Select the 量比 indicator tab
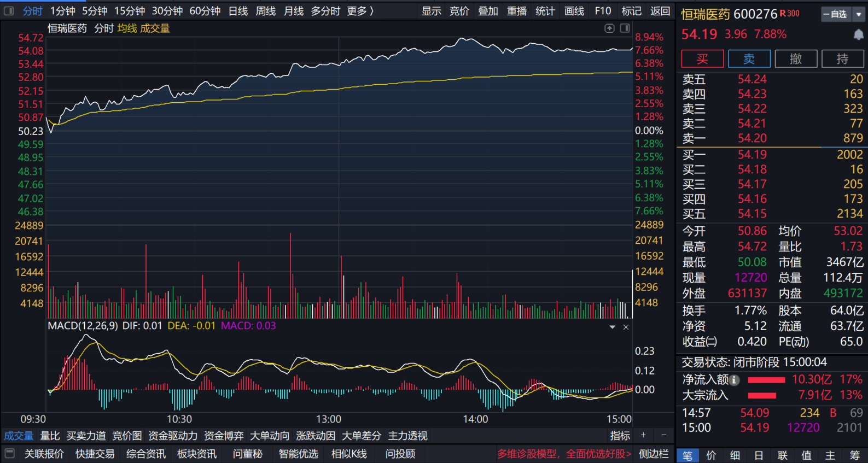This screenshot has height=463, width=868. [x=50, y=436]
